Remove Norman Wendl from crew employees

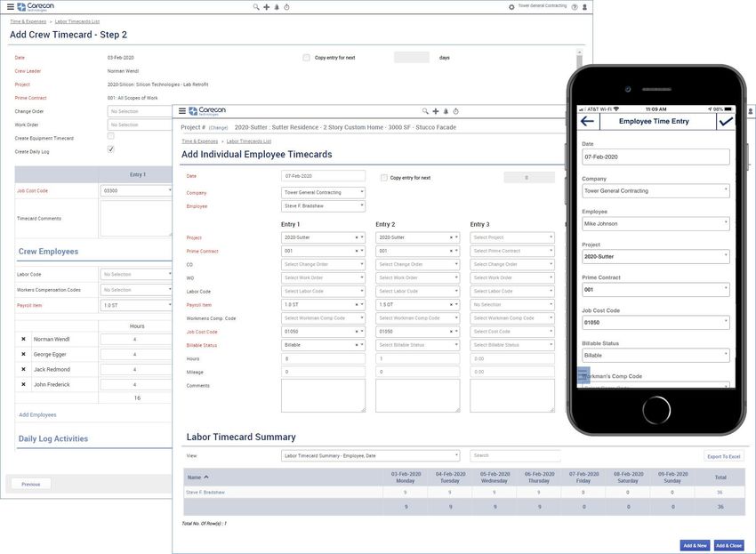(x=23, y=339)
